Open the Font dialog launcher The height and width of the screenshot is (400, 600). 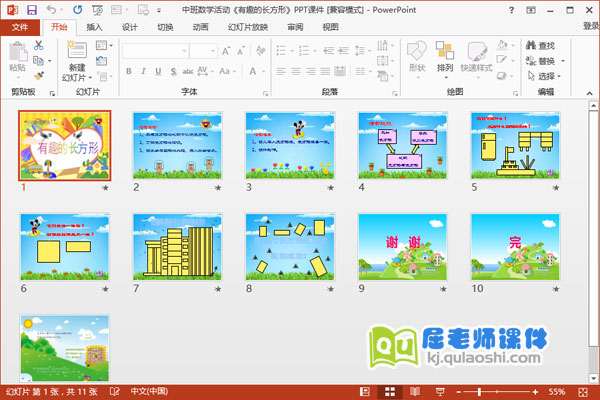coord(266,93)
